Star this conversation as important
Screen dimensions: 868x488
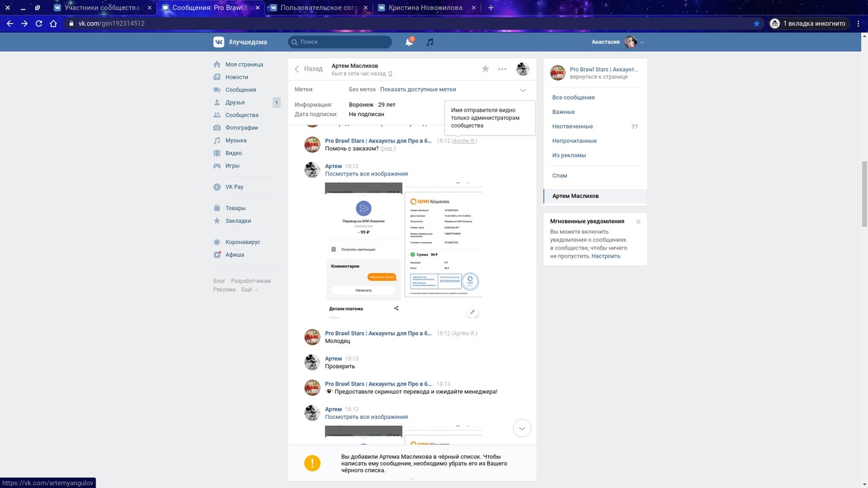coord(486,68)
